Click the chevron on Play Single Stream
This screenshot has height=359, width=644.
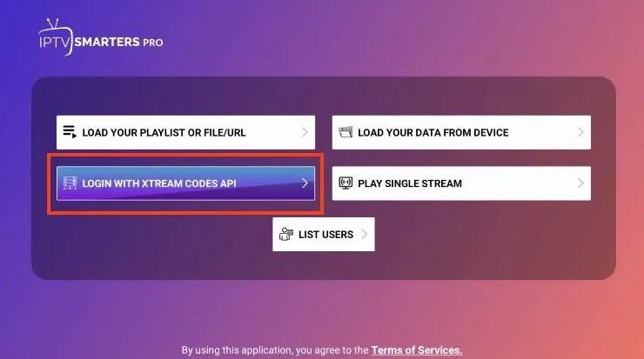click(x=580, y=183)
